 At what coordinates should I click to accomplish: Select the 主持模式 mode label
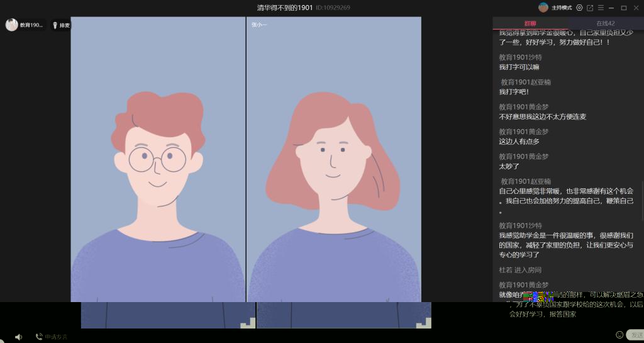click(x=562, y=8)
